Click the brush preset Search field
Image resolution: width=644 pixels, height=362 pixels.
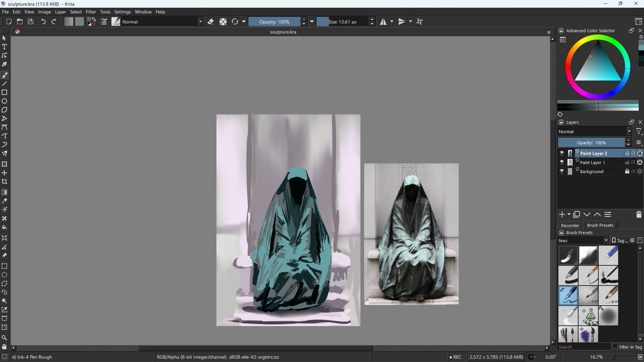pyautogui.click(x=584, y=347)
